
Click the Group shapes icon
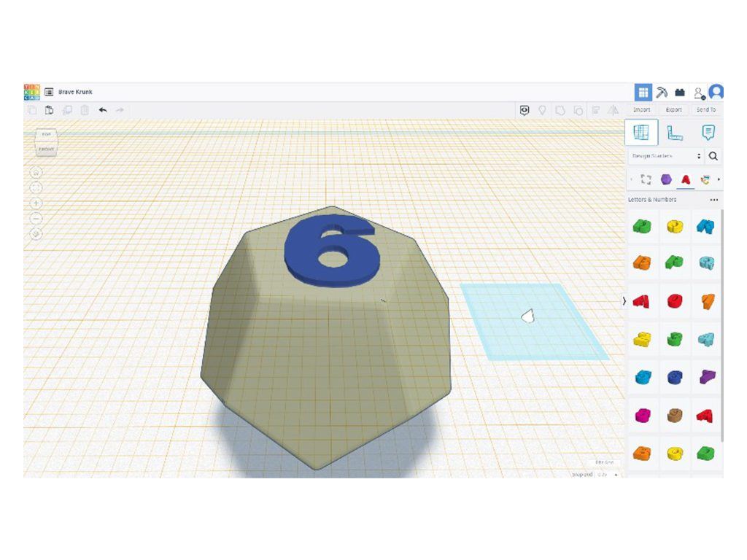[x=560, y=111]
